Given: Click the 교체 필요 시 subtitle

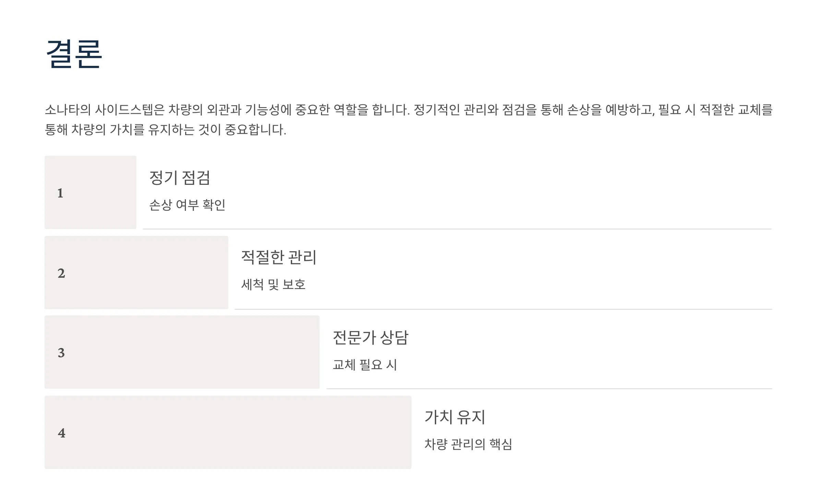Looking at the screenshot, I should coord(365,365).
